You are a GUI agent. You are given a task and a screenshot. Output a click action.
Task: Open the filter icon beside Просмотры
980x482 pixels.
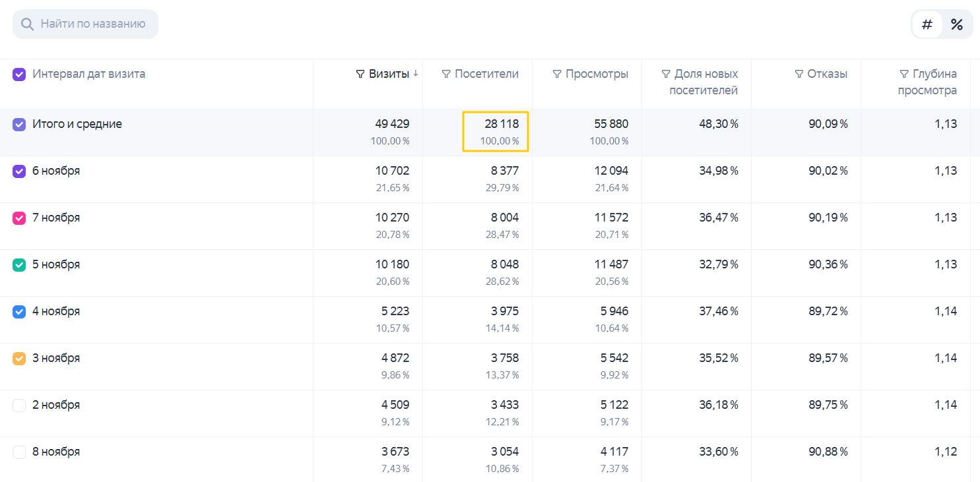point(557,74)
